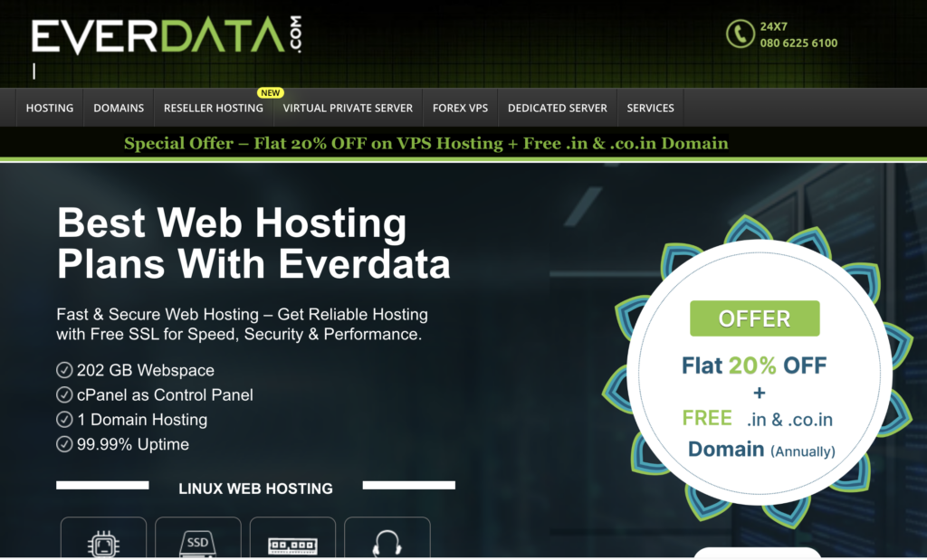This screenshot has width=927, height=560.
Task: Click the phone handset icon
Action: [x=741, y=33]
